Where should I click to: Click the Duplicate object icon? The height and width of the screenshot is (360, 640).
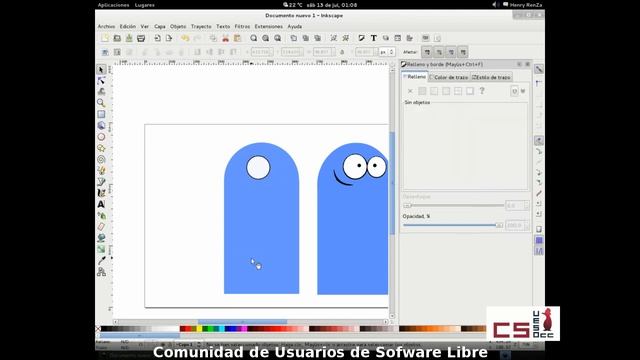pyautogui.click(x=293, y=38)
